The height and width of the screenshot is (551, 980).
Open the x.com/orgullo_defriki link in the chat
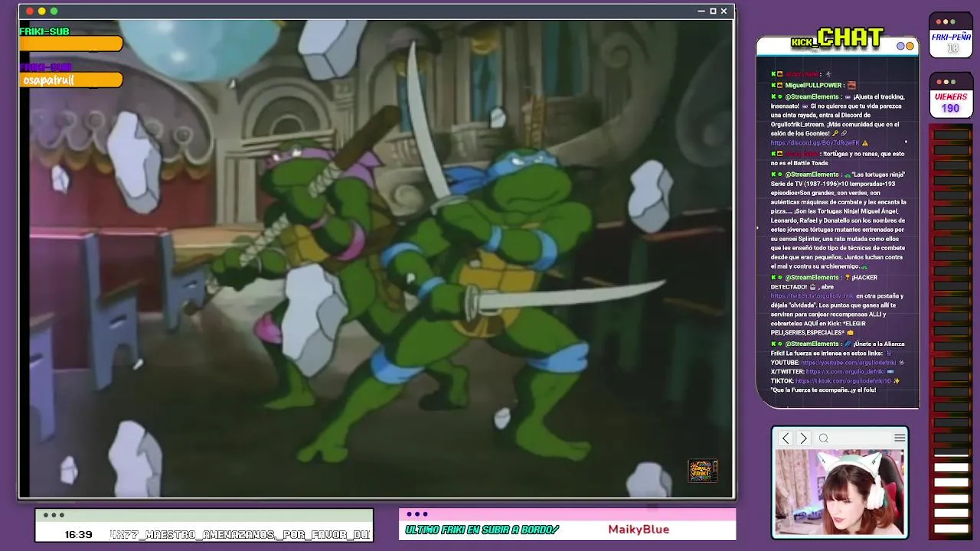pyautogui.click(x=845, y=372)
